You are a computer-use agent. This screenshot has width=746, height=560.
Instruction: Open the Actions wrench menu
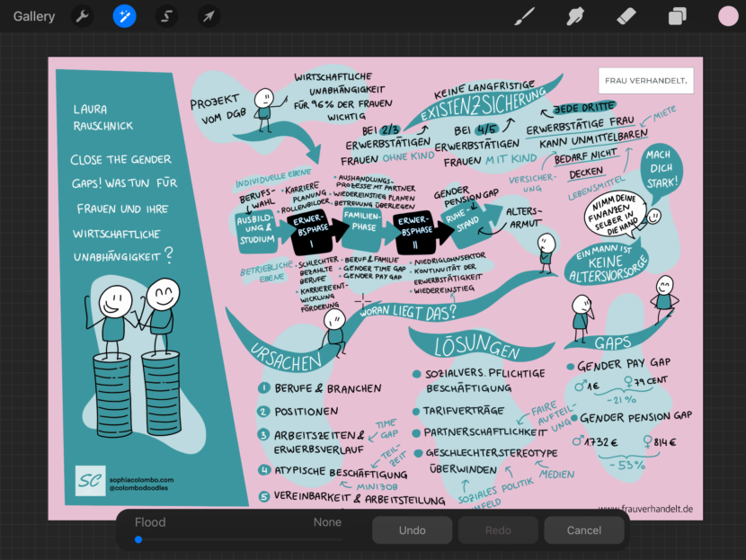point(82,16)
